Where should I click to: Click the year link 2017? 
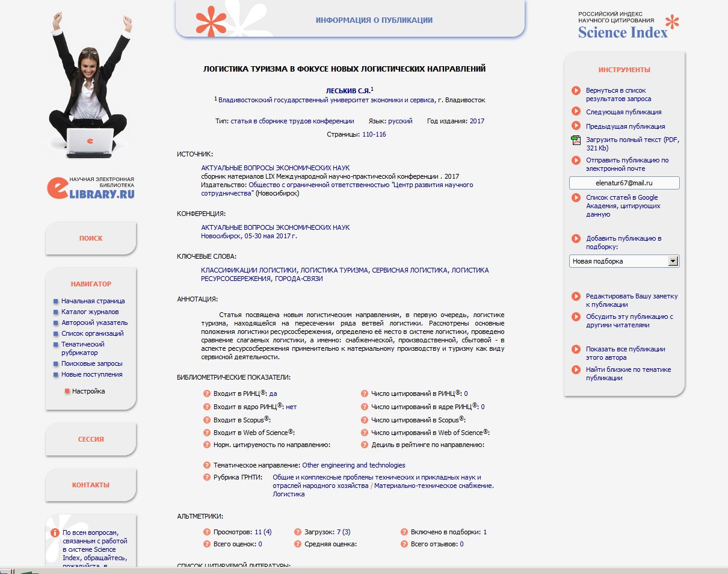tap(477, 121)
